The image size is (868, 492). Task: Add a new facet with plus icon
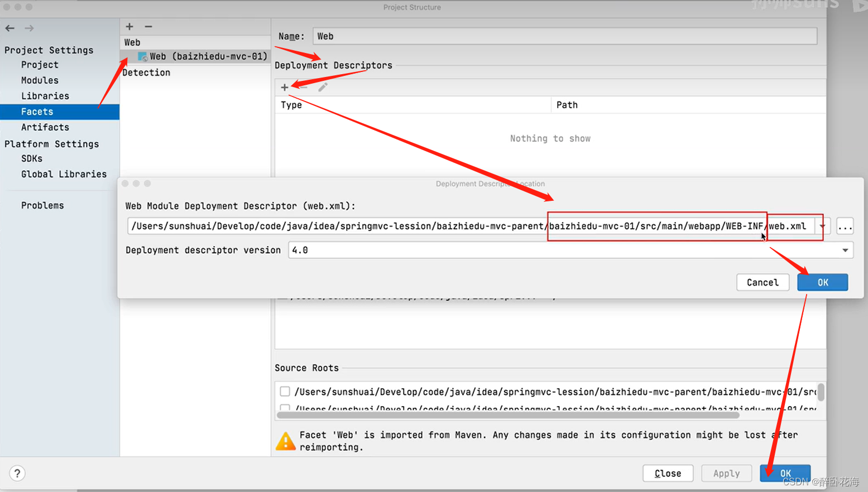click(130, 26)
